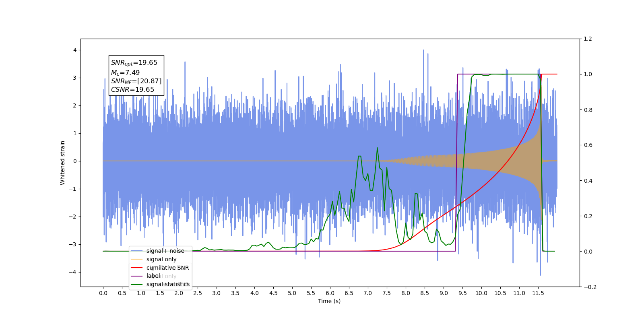Click the 7.5 tick on the time axis

(387, 293)
